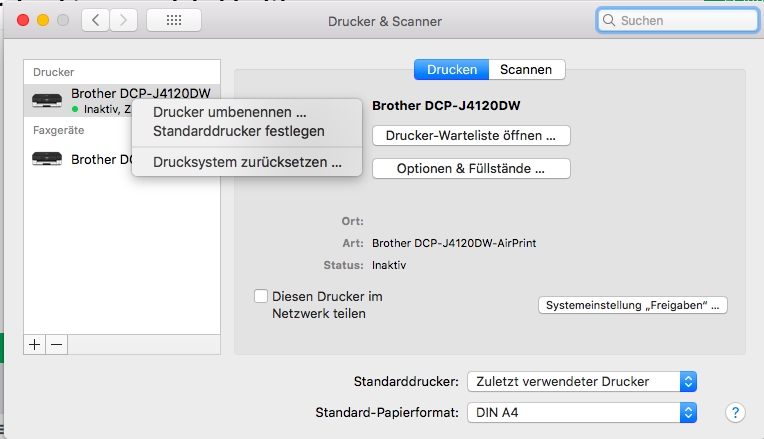Click the Status value Inaktiv
Viewport: 764px width, 439px height.
coord(389,265)
